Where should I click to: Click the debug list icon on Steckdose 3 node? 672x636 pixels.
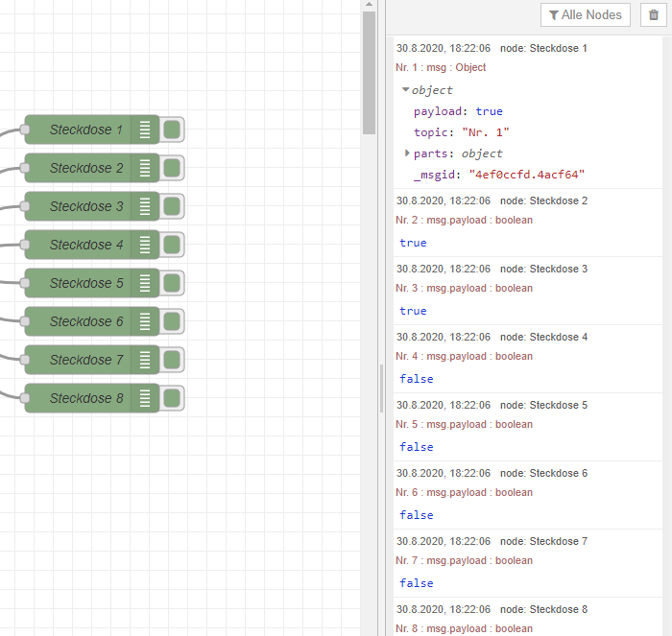click(x=145, y=206)
